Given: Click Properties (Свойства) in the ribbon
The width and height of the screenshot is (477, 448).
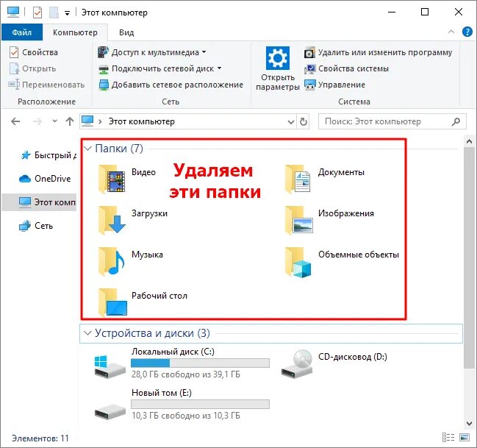Looking at the screenshot, I should click(34, 52).
